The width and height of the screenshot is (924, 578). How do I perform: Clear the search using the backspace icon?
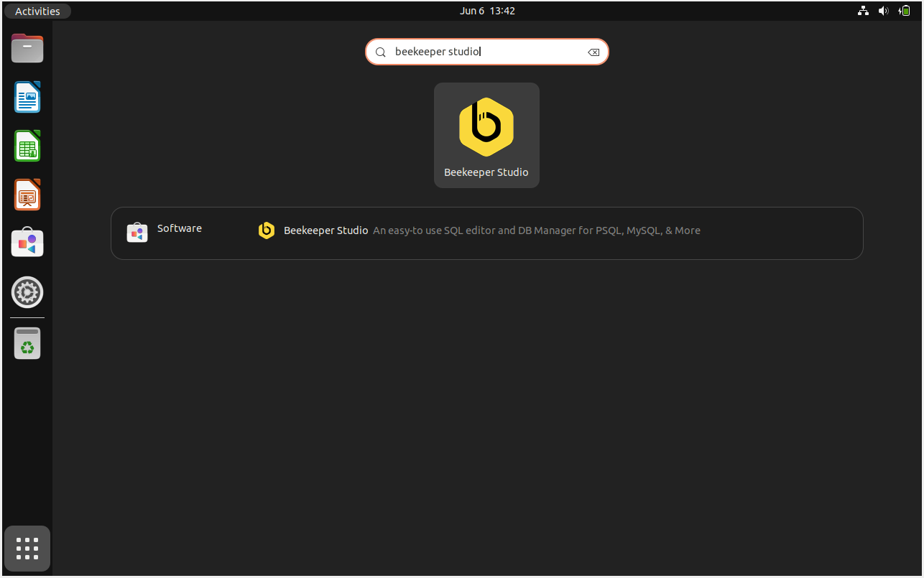tap(593, 52)
